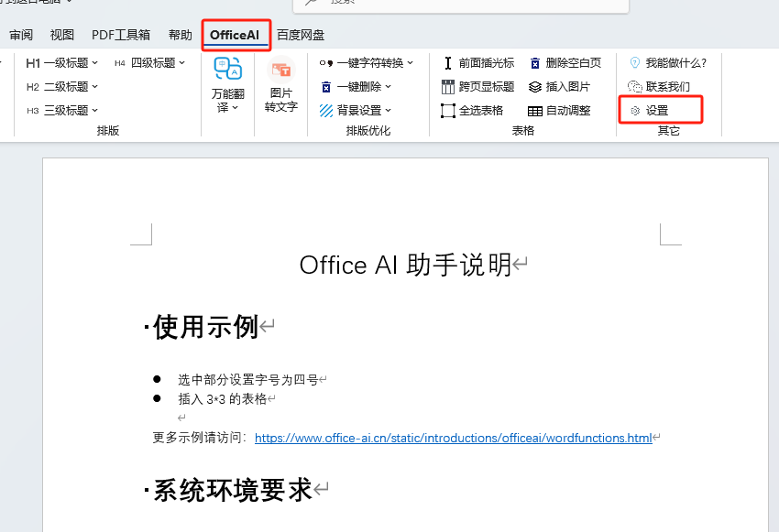This screenshot has width=779, height=532.
Task: Click the Office AI 助手说明 document title
Action: 405,265
